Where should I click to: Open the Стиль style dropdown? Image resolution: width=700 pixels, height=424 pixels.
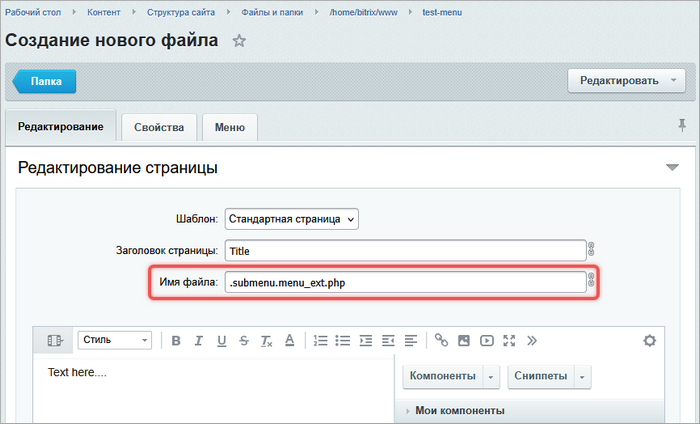tap(114, 341)
